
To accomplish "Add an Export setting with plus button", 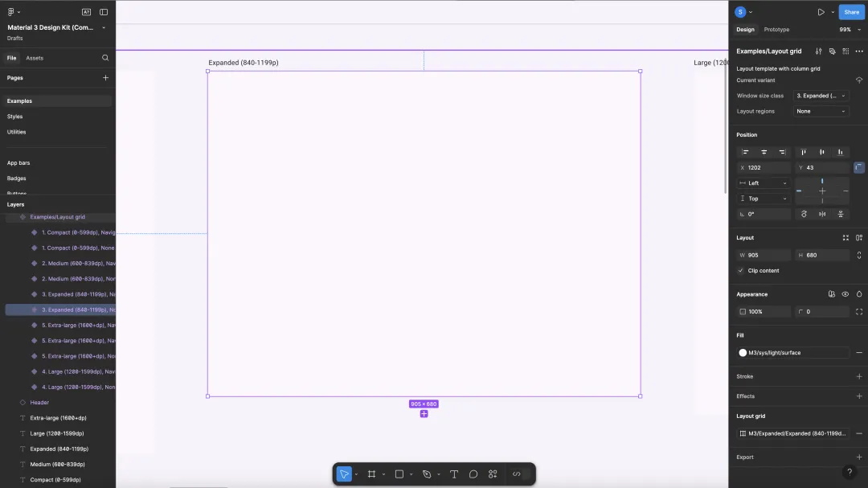I will pyautogui.click(x=859, y=457).
